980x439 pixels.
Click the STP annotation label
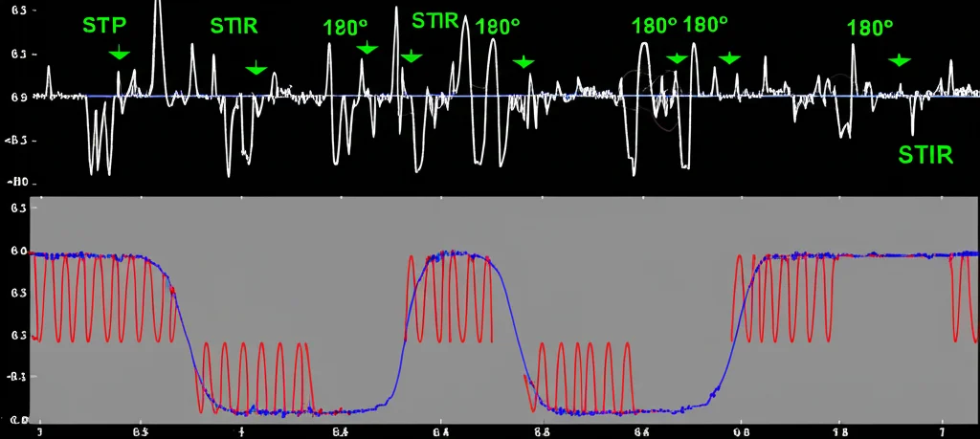click(104, 24)
